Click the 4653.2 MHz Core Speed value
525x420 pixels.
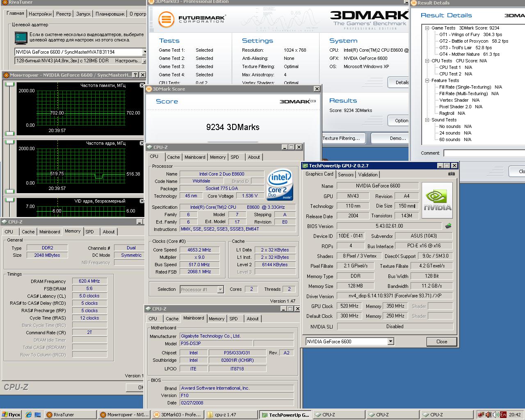(x=199, y=250)
